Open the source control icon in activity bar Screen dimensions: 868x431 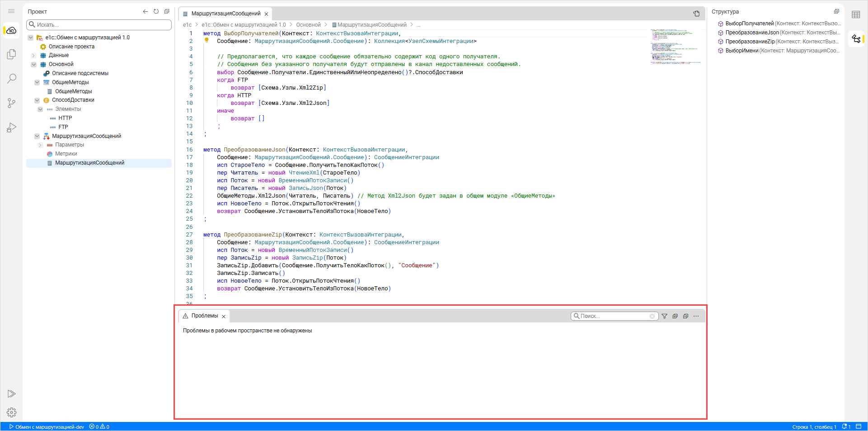pyautogui.click(x=11, y=103)
